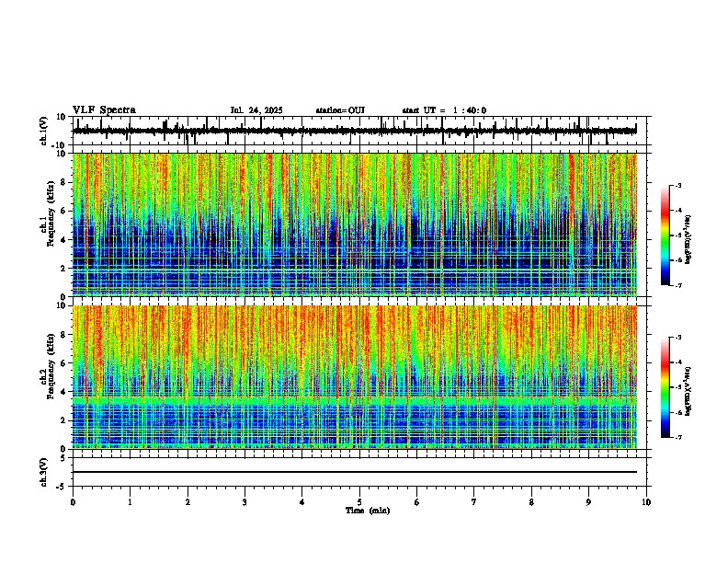Click time-axis tick label "8"
728x563 pixels.
click(x=531, y=502)
